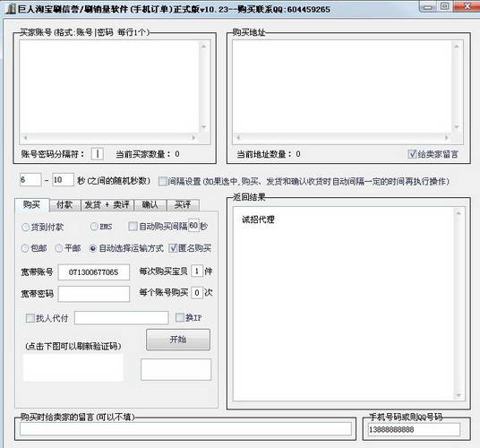
Task: Switch to the 付款 tab
Action: (64, 205)
